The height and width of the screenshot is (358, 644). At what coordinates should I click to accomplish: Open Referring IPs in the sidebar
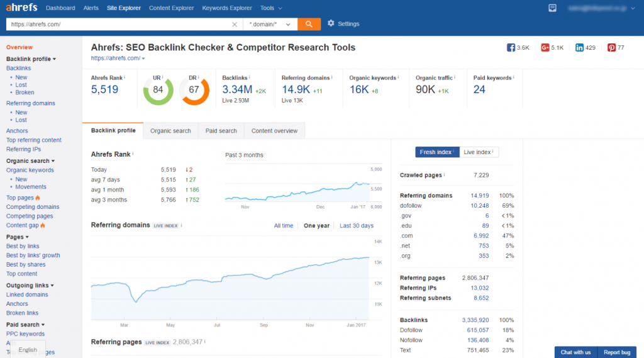pyautogui.click(x=23, y=149)
